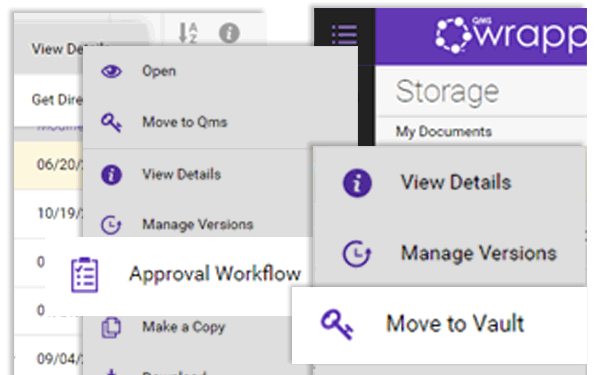Choose Move to Qms menu entry

click(185, 122)
